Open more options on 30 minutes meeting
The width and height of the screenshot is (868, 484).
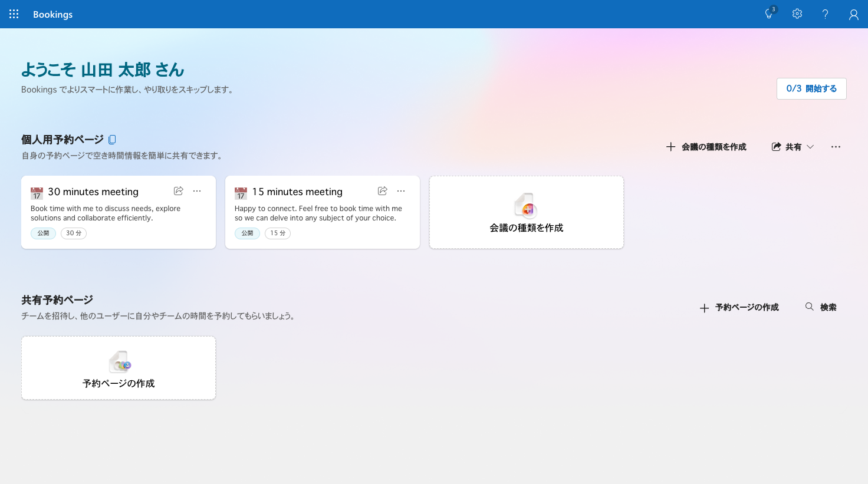tap(197, 191)
